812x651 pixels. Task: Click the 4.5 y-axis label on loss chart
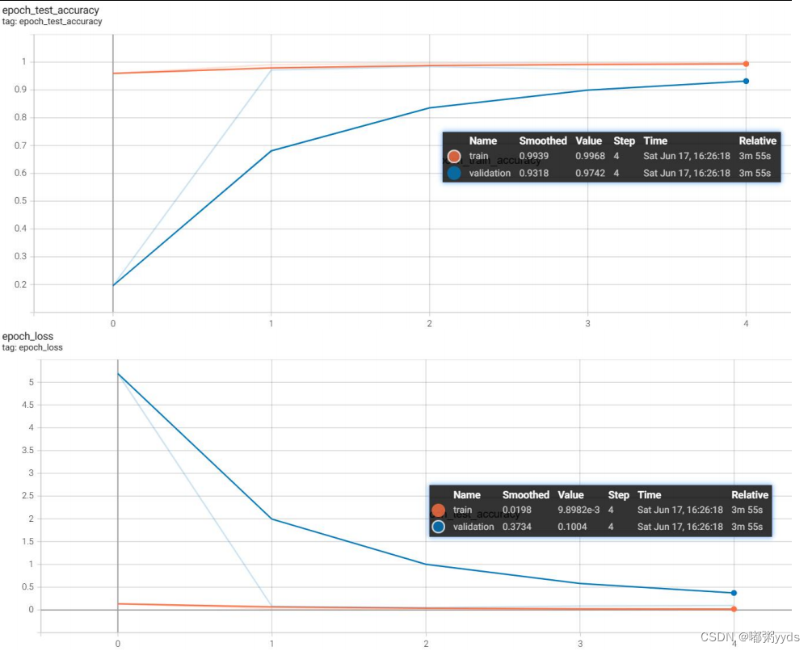[28, 405]
